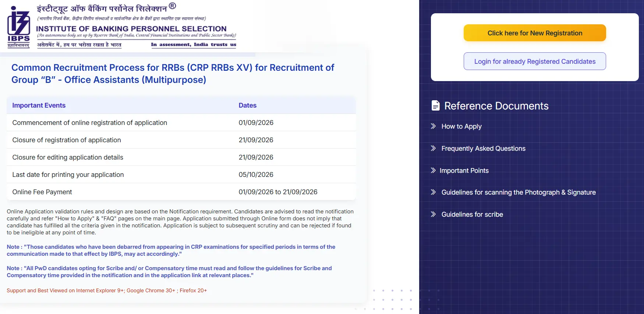The height and width of the screenshot is (314, 644).
Task: Click the 01/09/2026 to 21/09/2026 fee date range
Action: [x=278, y=192]
